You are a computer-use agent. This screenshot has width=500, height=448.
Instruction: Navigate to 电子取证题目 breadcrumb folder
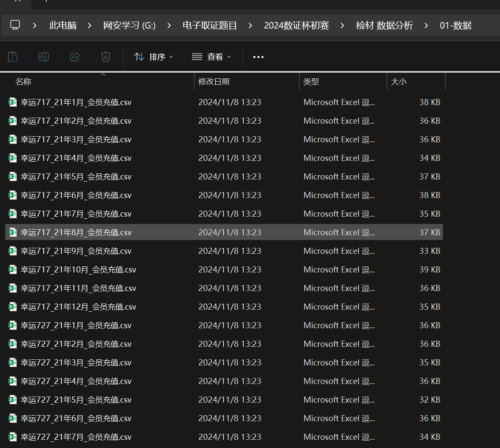(210, 26)
